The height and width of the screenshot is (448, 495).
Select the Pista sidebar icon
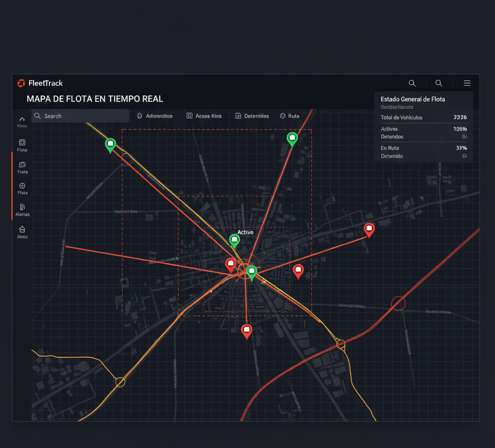[x=22, y=186]
